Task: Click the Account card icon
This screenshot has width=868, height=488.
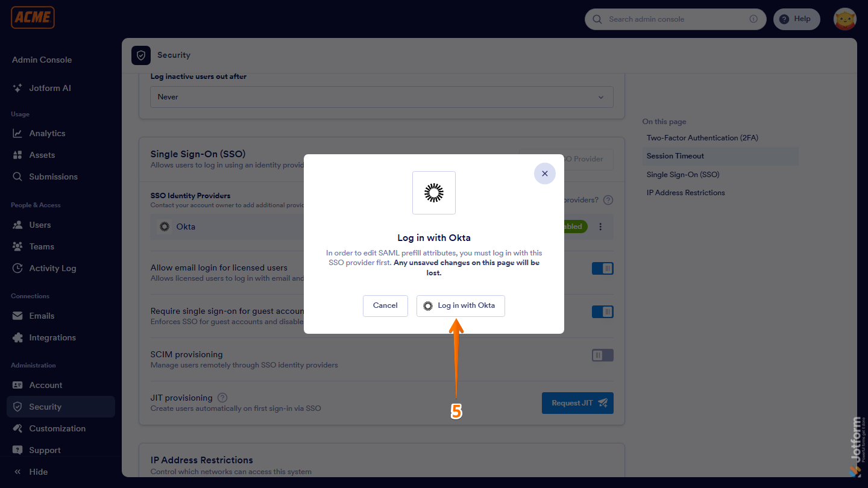Action: (17, 385)
